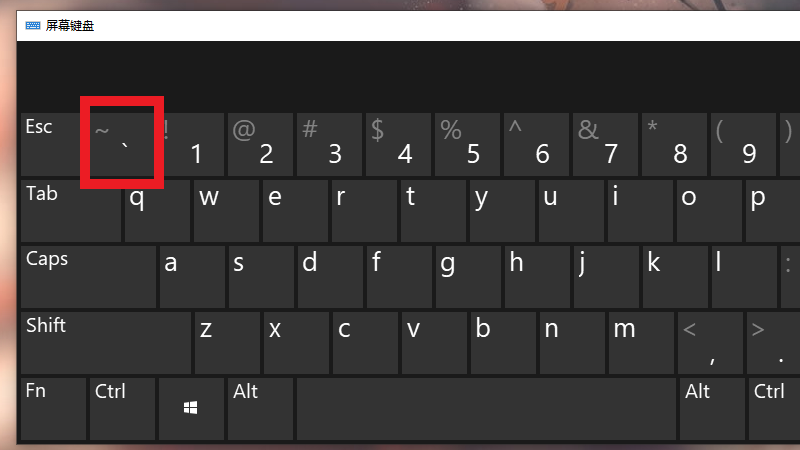Click the Tab key
The width and height of the screenshot is (800, 450).
pyautogui.click(x=71, y=211)
